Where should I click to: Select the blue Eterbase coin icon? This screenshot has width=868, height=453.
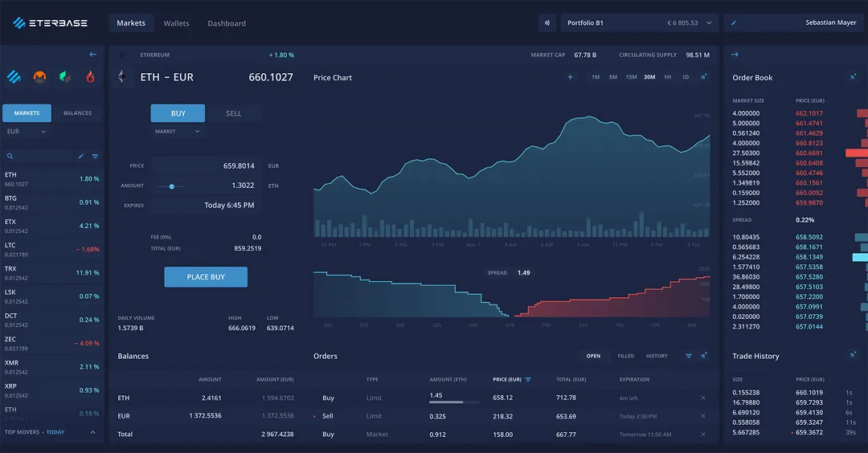(x=14, y=77)
